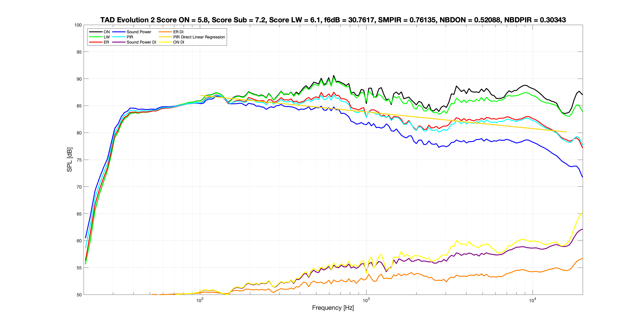The image size is (644, 331).
Task: Click the orange ER DI legend swatch
Action: click(165, 32)
